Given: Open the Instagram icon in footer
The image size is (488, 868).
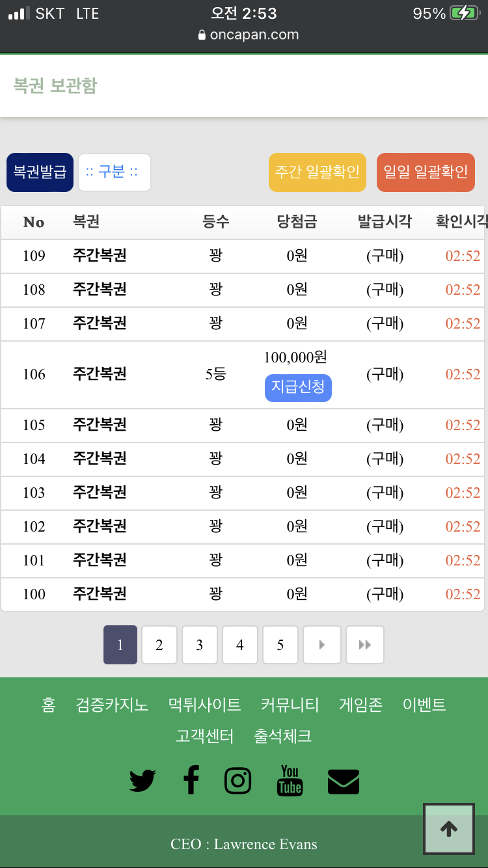Looking at the screenshot, I should [x=238, y=780].
